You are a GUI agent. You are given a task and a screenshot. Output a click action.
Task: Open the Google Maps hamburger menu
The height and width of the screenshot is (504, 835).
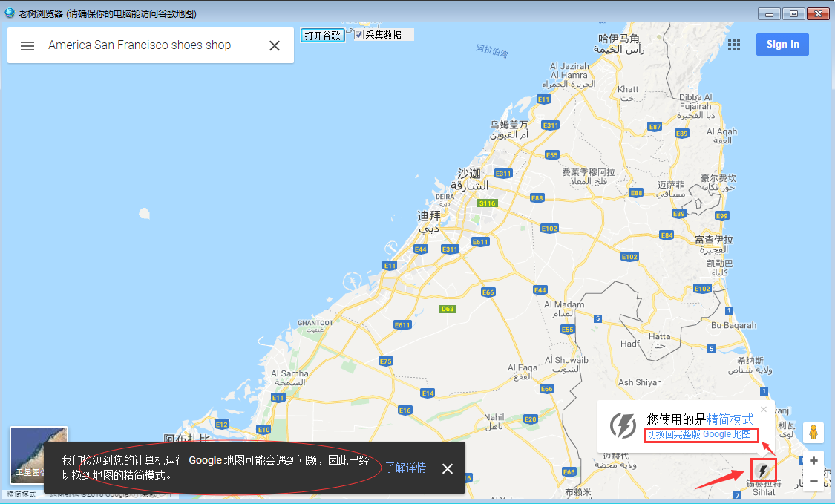point(27,46)
